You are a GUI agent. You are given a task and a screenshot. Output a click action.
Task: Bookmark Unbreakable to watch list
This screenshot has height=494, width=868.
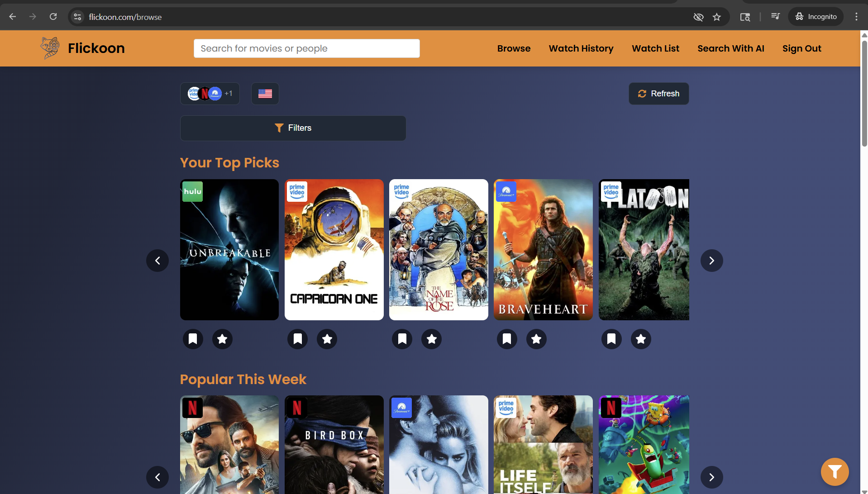click(193, 339)
